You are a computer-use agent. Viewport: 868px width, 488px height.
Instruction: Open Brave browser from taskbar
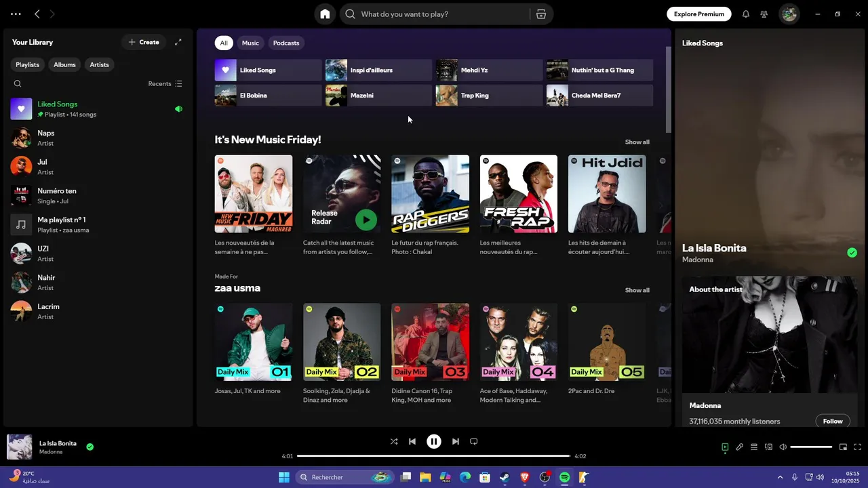tap(524, 477)
